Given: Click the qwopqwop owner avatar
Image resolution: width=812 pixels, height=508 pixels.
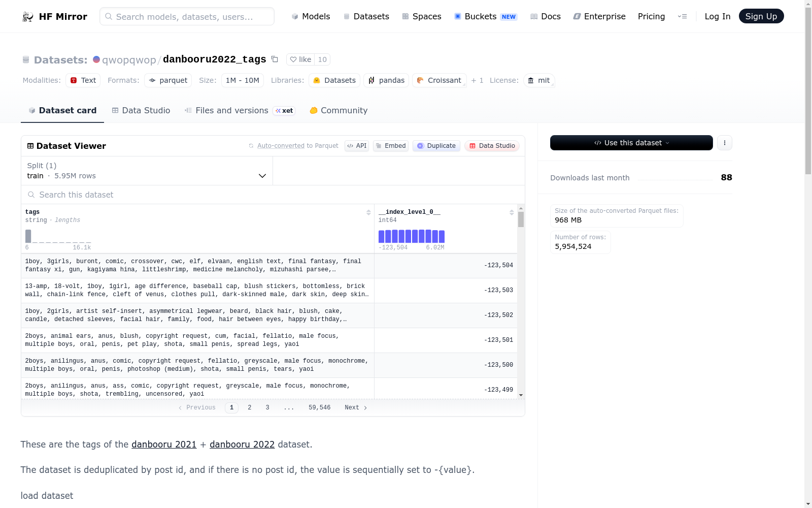Looking at the screenshot, I should click(96, 59).
